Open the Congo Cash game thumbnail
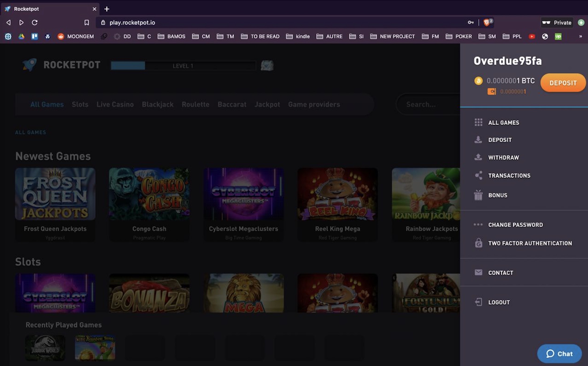This screenshot has width=588, height=366. (149, 194)
